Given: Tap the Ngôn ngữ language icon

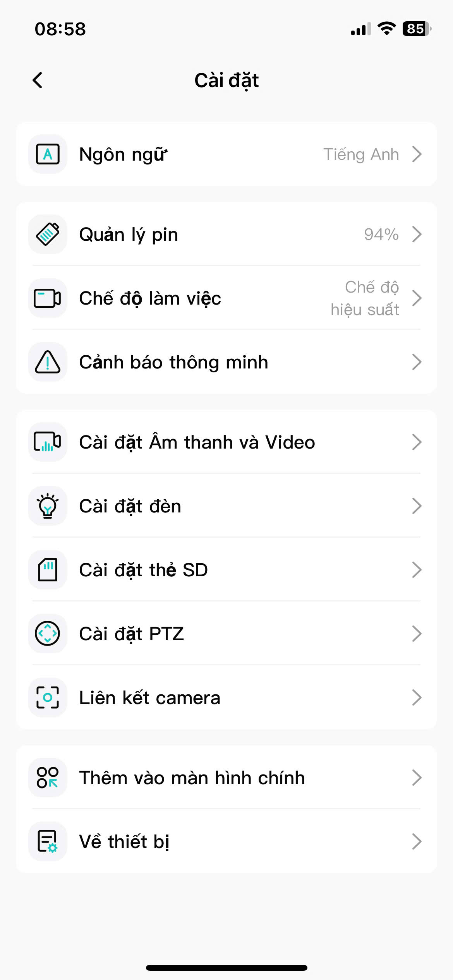Looking at the screenshot, I should click(48, 154).
